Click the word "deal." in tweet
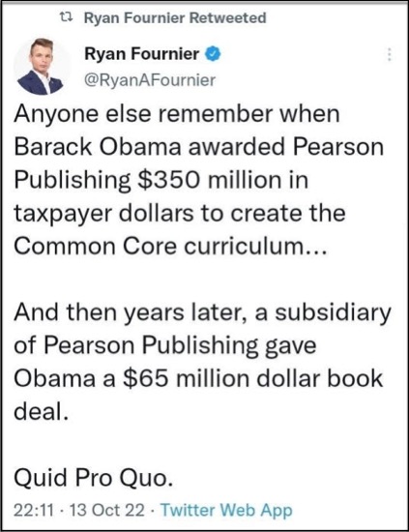 [41, 411]
